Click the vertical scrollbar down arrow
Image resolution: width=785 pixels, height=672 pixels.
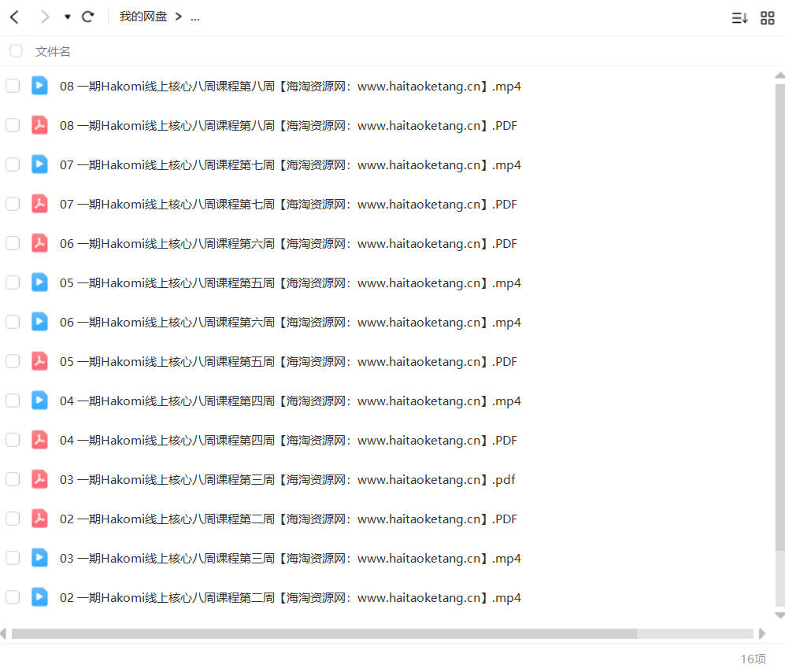pos(780,615)
